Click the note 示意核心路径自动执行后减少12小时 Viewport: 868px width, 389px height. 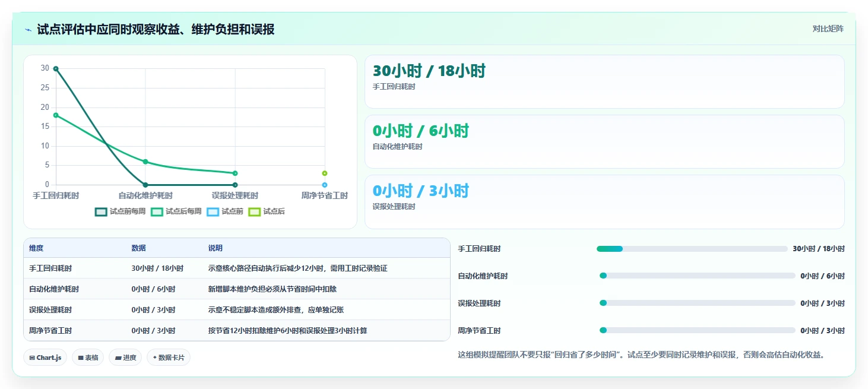297,268
